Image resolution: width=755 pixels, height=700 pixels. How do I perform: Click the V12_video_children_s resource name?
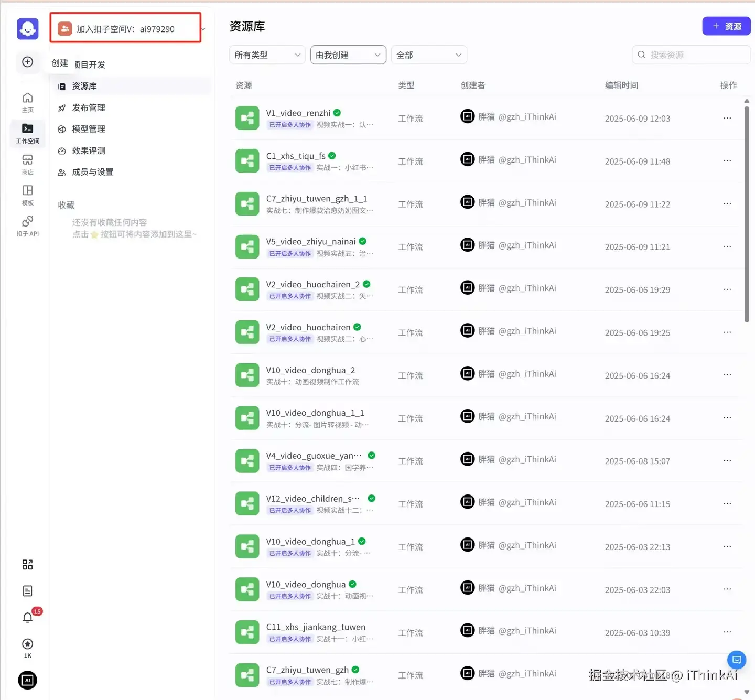click(x=313, y=499)
